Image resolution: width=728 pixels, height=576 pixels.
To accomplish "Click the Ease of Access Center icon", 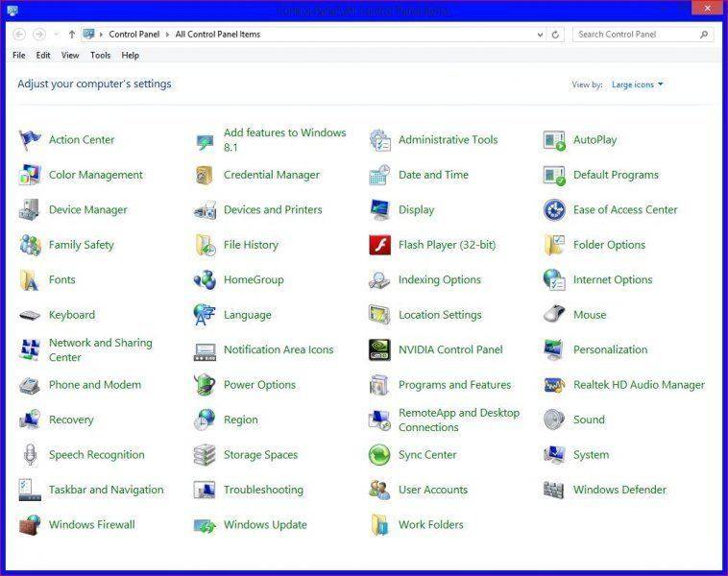I will 554,210.
